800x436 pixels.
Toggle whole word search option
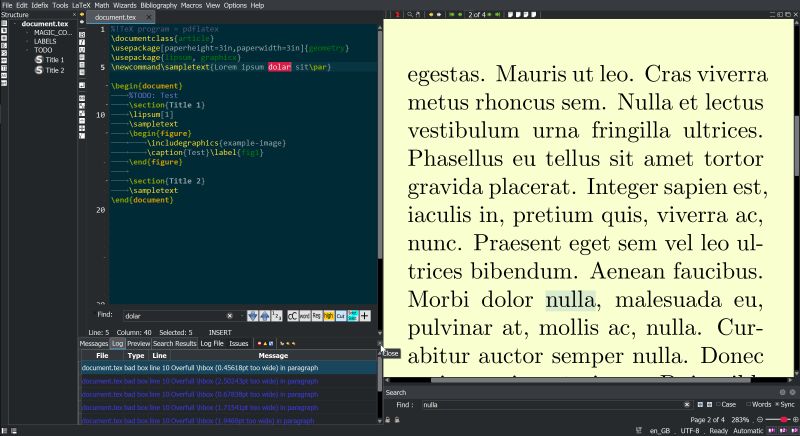305,316
